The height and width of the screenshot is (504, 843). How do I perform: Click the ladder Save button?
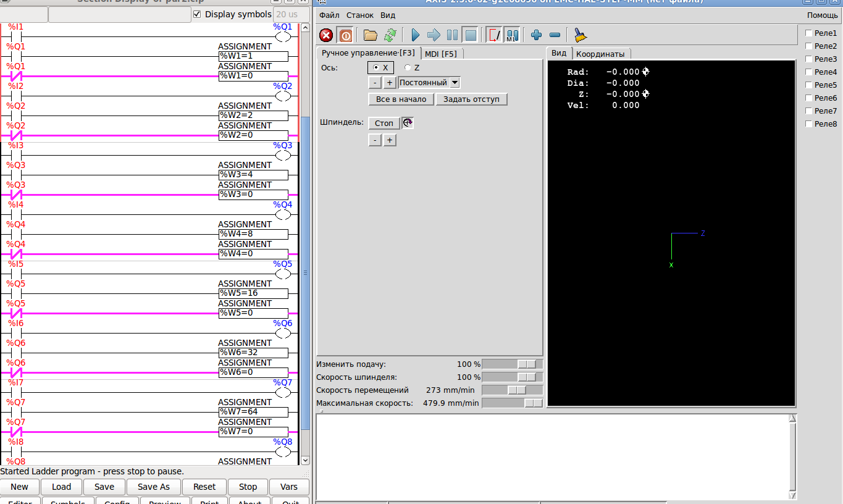tap(104, 487)
